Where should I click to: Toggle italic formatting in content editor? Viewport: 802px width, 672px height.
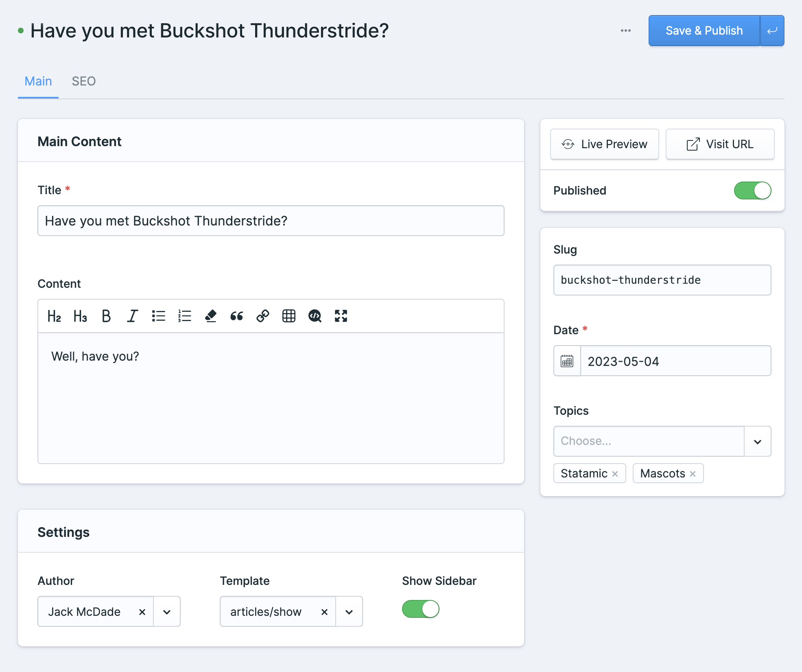(132, 316)
